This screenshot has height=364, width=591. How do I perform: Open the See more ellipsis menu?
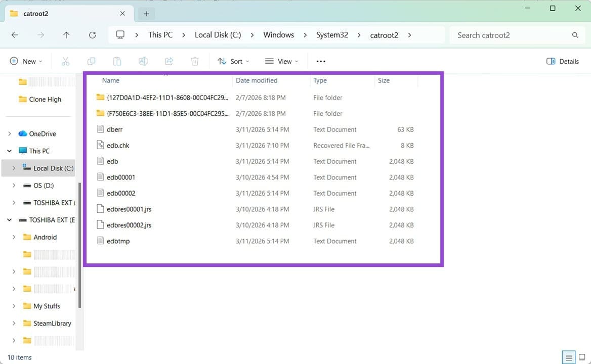pyautogui.click(x=320, y=61)
